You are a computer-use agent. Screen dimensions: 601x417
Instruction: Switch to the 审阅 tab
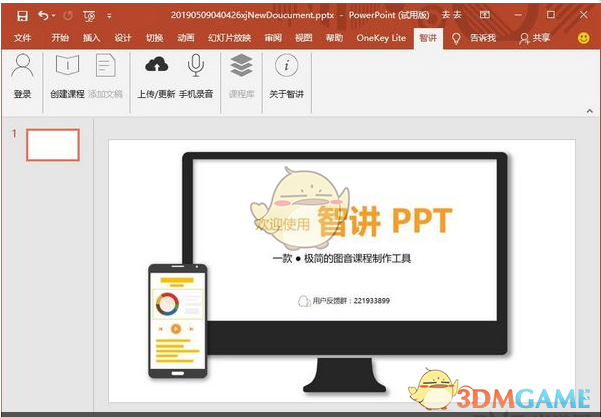tap(273, 38)
